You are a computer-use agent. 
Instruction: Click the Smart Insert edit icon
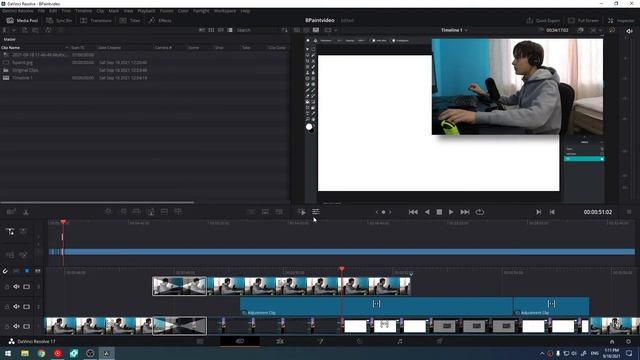(108, 212)
